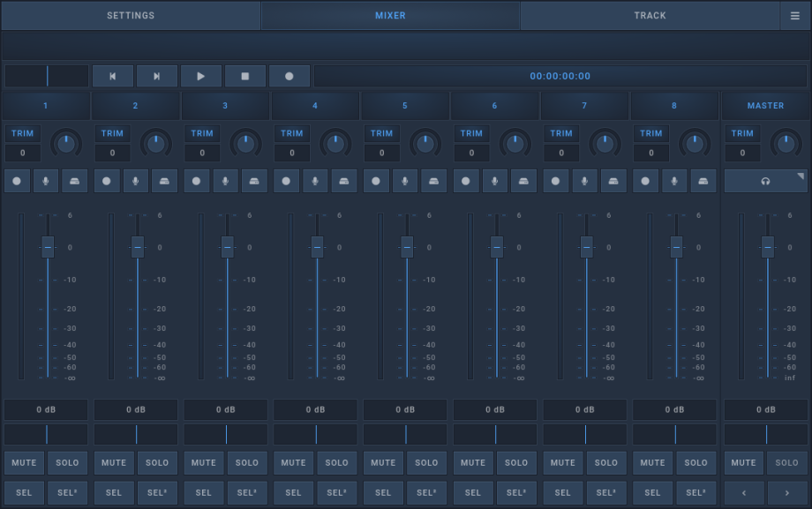
Task: Skip to next marker in transport
Action: 157,77
